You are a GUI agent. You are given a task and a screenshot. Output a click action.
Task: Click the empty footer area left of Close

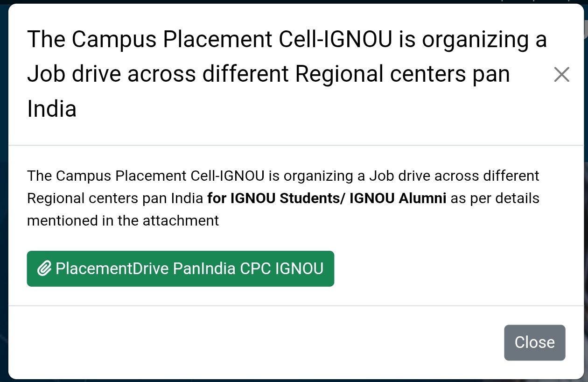pos(252,342)
